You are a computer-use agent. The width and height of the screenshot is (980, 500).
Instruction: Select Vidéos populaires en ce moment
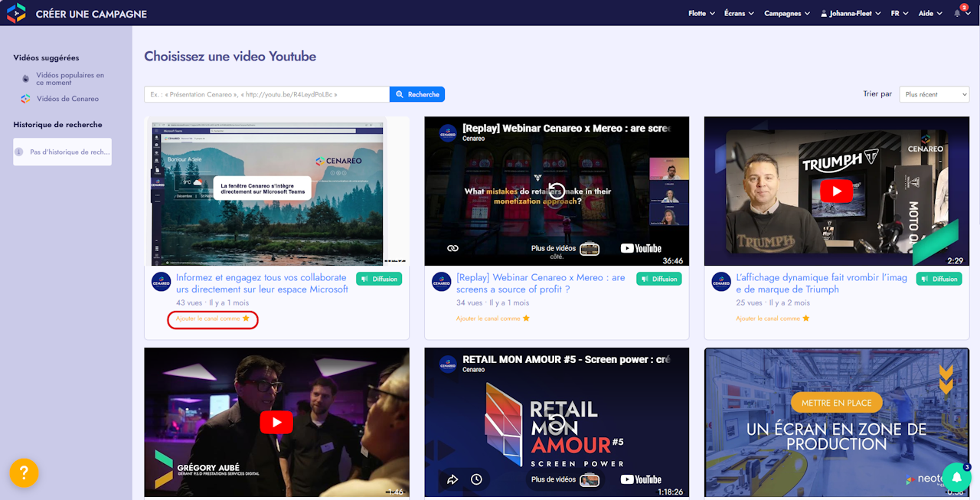point(70,79)
